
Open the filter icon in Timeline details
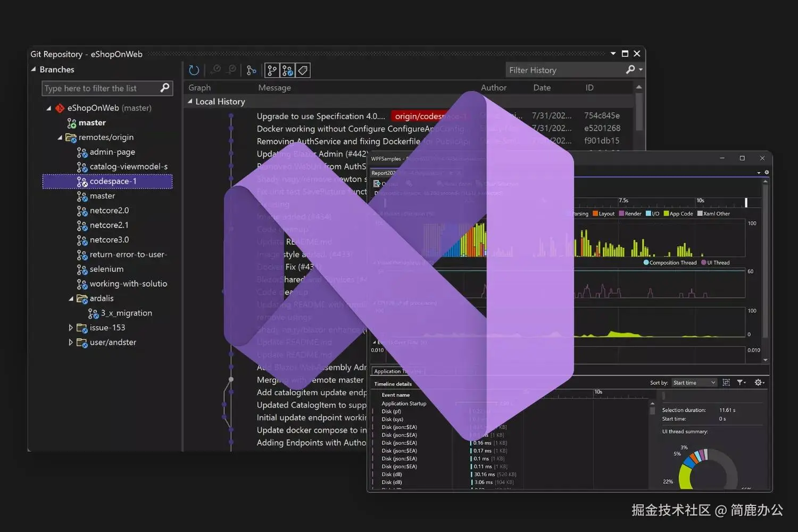[x=741, y=383]
